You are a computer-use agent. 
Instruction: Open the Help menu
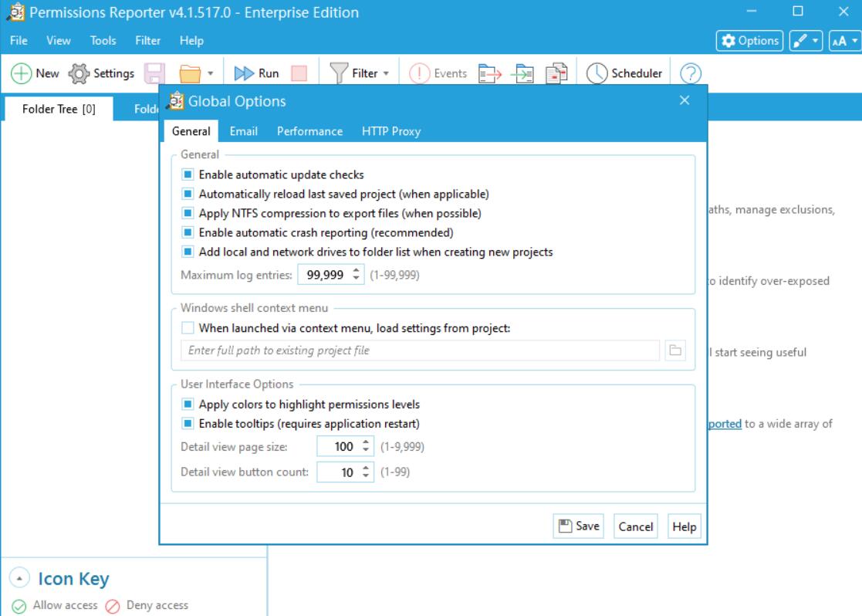[191, 41]
